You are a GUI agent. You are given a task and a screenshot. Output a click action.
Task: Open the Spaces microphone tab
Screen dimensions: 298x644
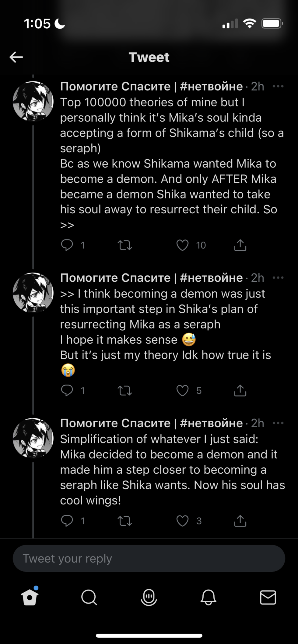149,598
